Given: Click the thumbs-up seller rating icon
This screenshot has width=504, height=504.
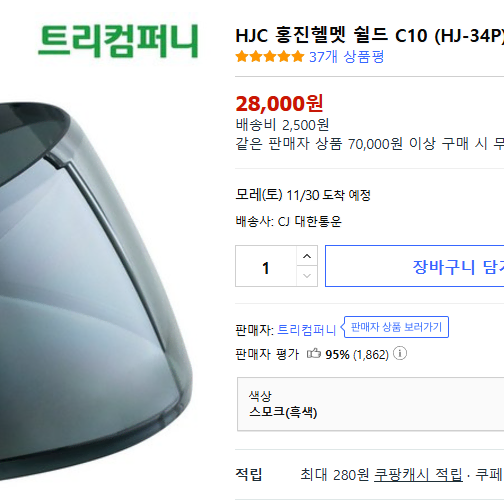Looking at the screenshot, I should click(x=314, y=353).
